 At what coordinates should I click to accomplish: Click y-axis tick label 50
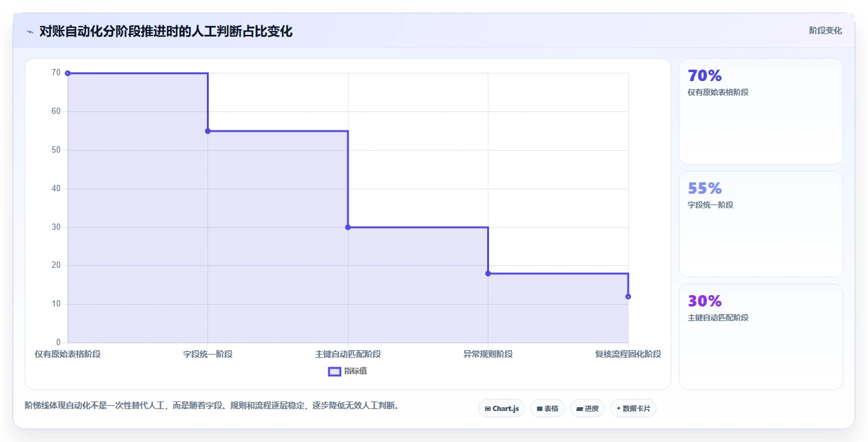pyautogui.click(x=56, y=150)
